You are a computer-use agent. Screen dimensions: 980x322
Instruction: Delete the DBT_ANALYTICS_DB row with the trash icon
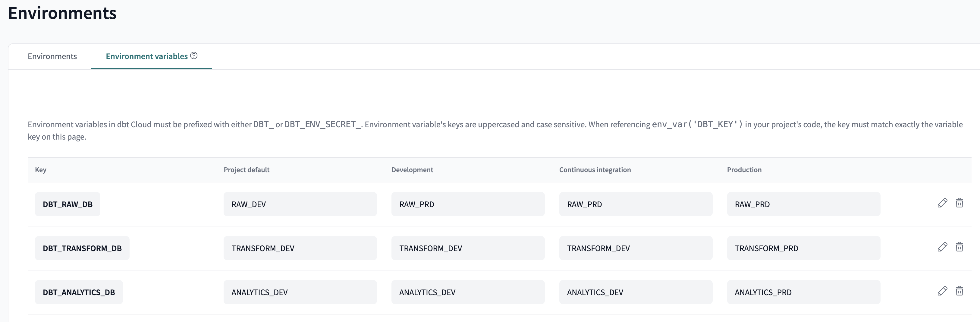click(x=960, y=291)
